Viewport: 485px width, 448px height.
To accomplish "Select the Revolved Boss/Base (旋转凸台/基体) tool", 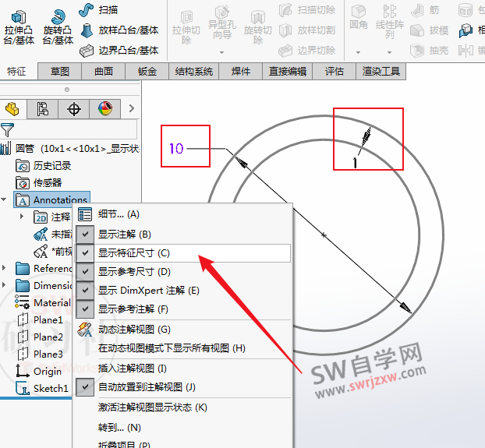I will pos(58,27).
